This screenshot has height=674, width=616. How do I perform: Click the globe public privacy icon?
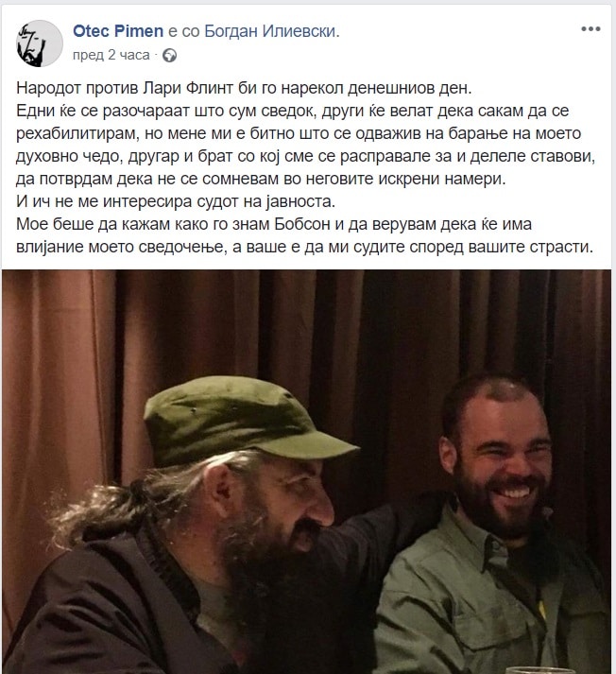170,56
